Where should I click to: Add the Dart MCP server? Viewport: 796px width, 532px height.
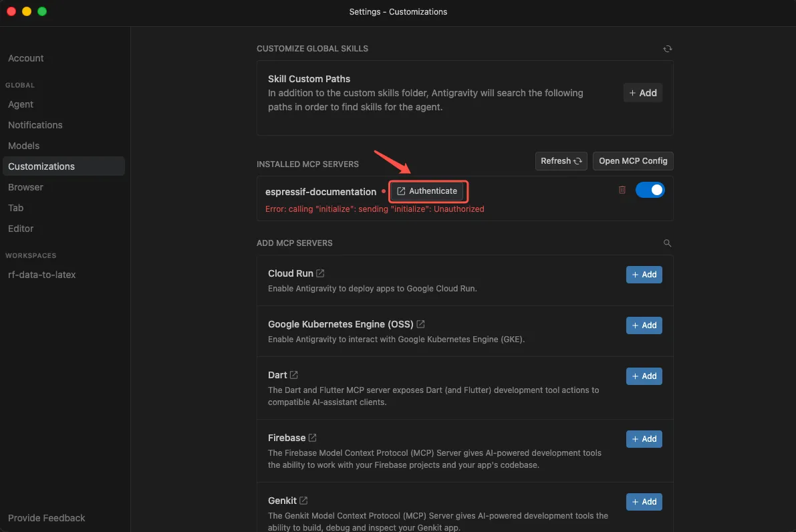click(644, 376)
